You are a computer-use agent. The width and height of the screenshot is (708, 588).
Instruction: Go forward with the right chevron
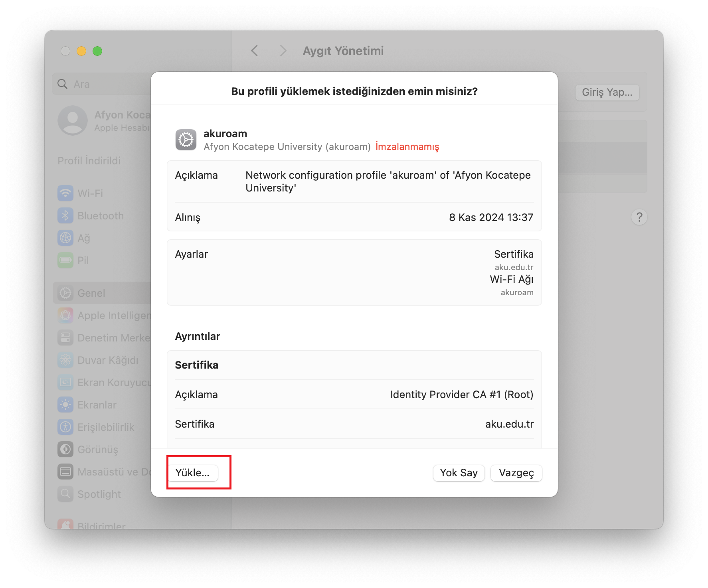point(283,51)
